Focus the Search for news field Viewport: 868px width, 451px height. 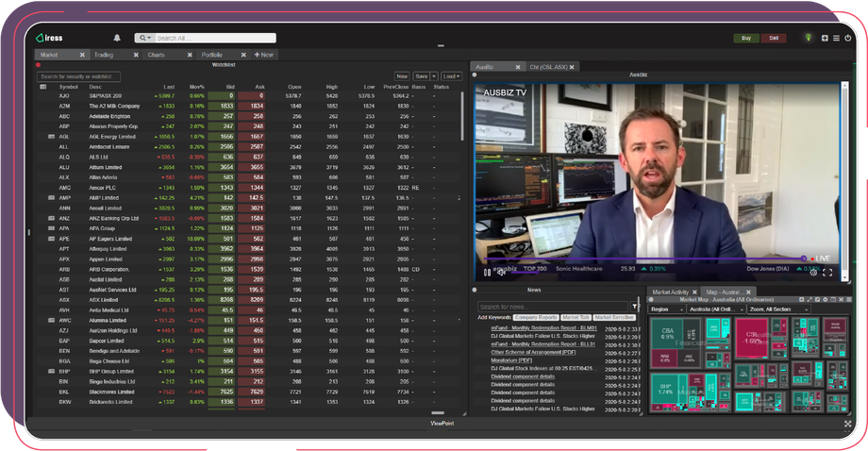(553, 307)
